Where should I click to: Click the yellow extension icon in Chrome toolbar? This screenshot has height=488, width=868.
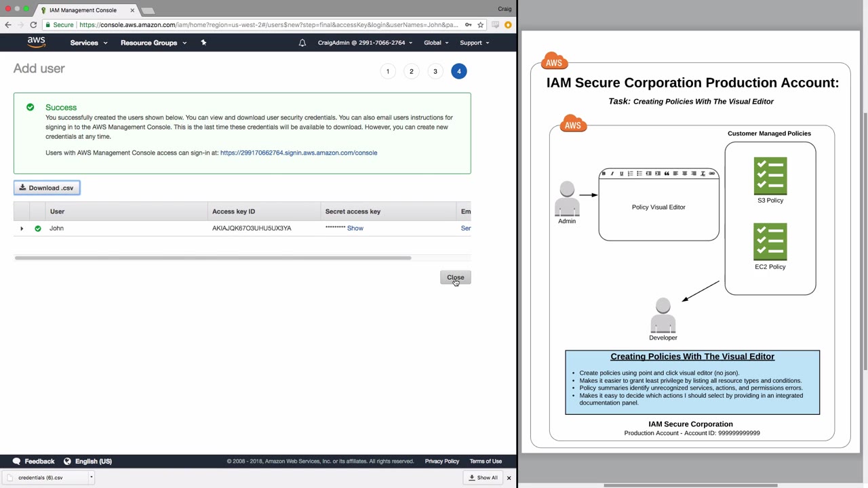click(508, 25)
